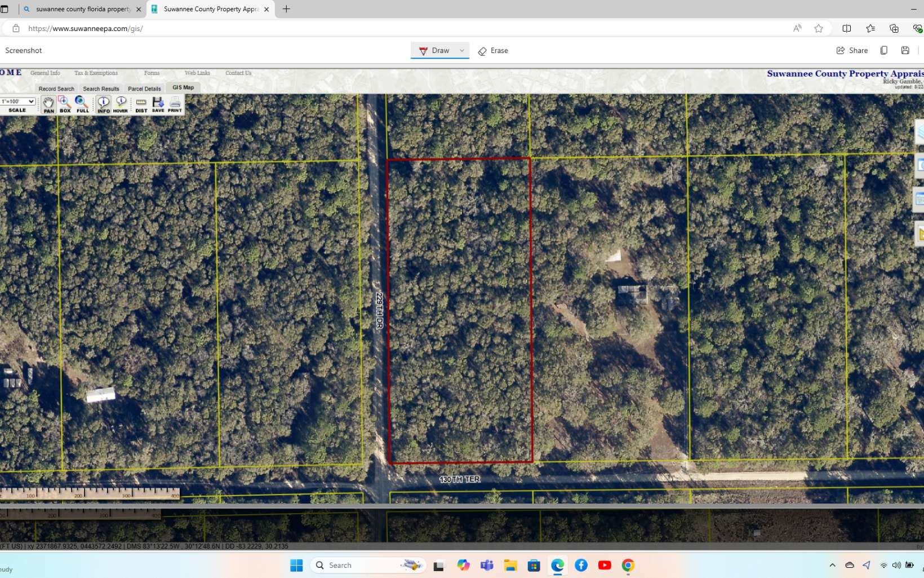This screenshot has height=578, width=924.
Task: Save screenshot with floppy disk icon
Action: point(905,51)
